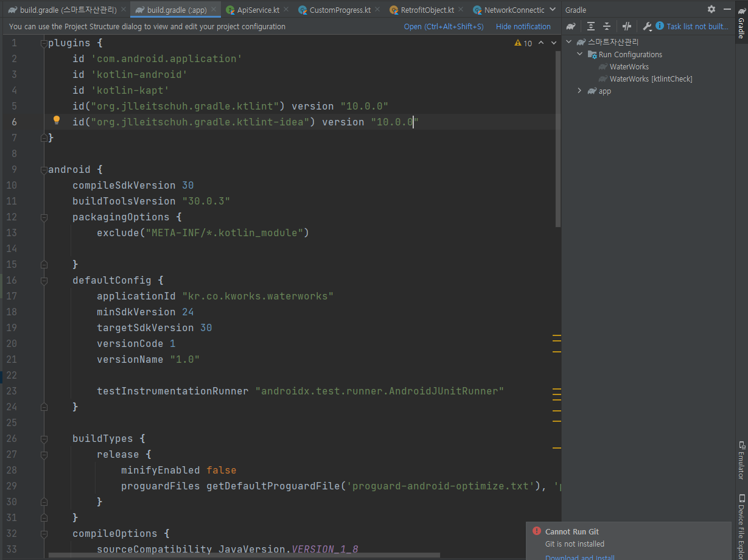Collapse the Run Configurations folder
Screen dimensions: 748x560
coord(581,54)
